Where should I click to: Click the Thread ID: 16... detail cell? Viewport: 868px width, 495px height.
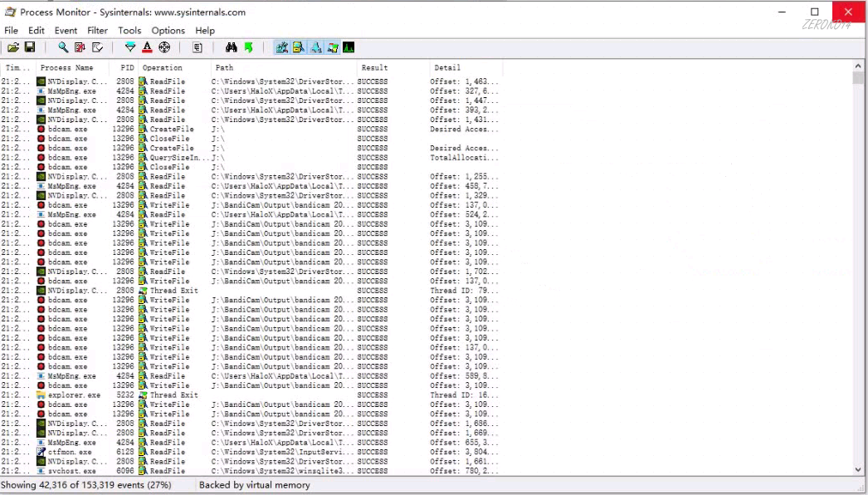pos(464,395)
